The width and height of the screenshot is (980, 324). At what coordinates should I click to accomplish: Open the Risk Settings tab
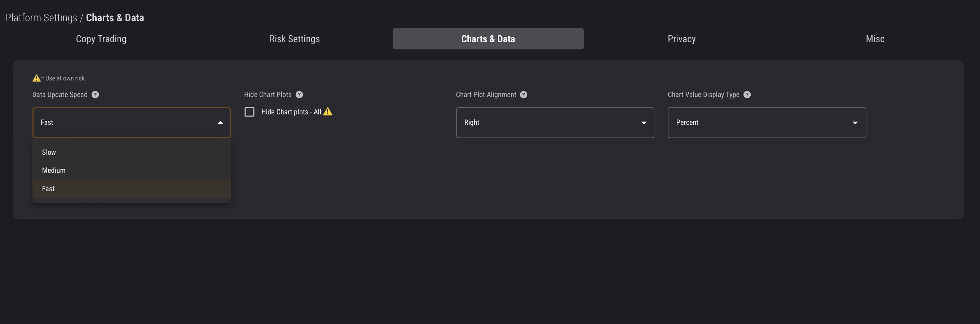295,39
